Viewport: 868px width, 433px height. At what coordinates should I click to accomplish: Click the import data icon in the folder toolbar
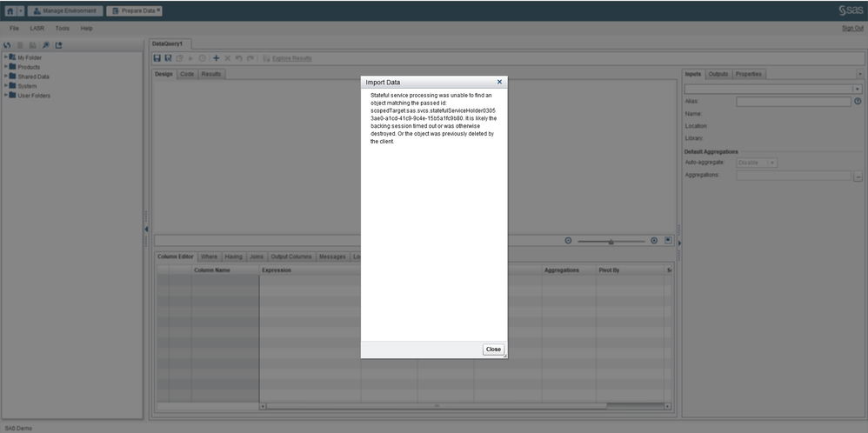(x=58, y=45)
